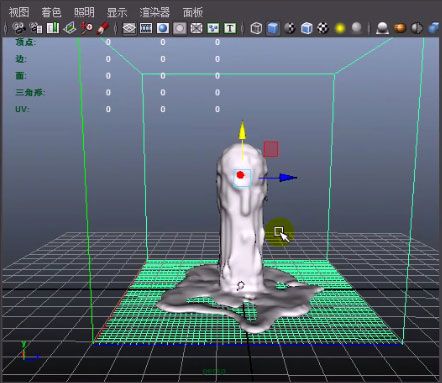The width and height of the screenshot is (442, 383).
Task: Toggle 2D Pan/Zoom icon
Action: [x=86, y=28]
